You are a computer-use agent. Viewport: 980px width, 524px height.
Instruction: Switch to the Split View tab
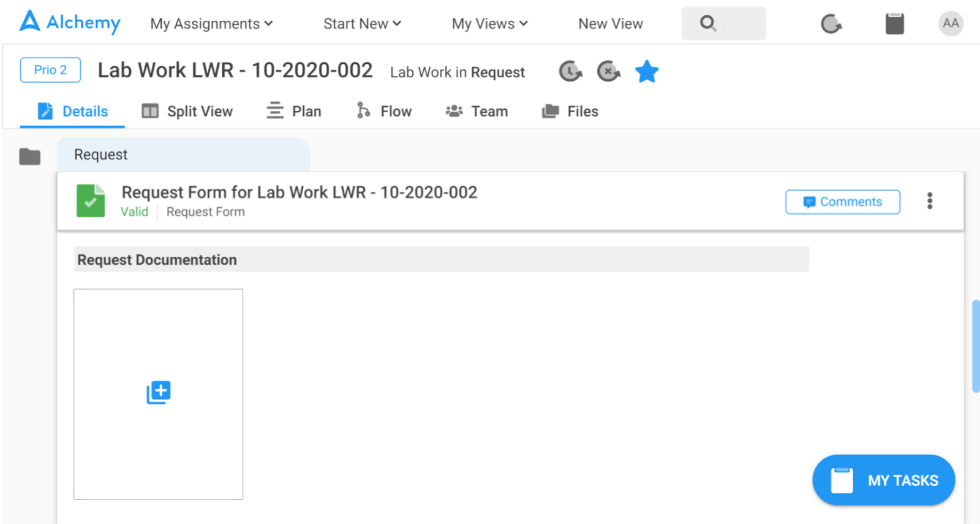tap(187, 112)
